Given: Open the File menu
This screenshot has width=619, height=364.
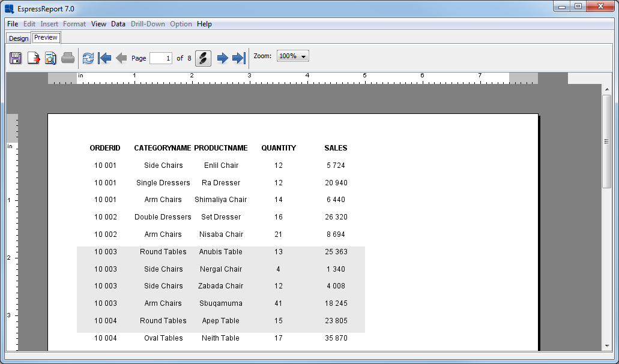Looking at the screenshot, I should pos(13,24).
